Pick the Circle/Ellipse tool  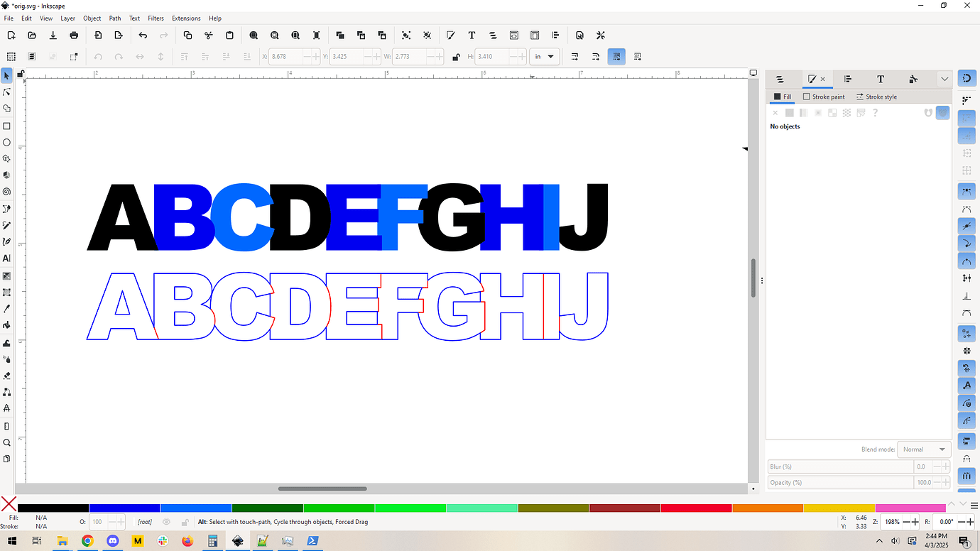coord(7,141)
